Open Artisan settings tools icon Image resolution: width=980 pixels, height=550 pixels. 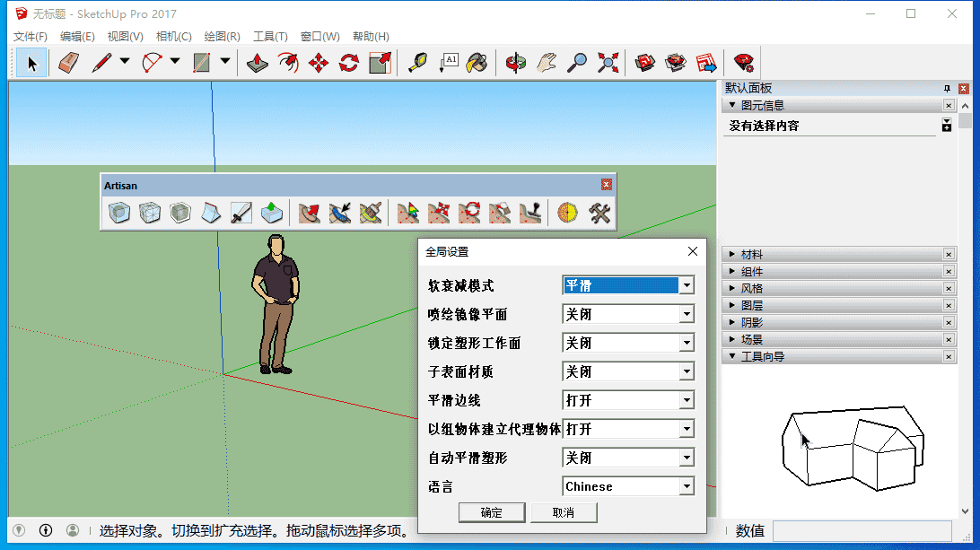click(x=599, y=213)
